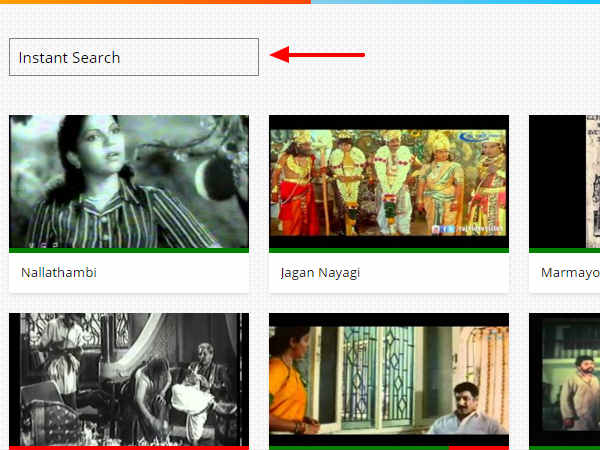Click the Nallathambi title link
The height and width of the screenshot is (450, 600).
(x=59, y=272)
